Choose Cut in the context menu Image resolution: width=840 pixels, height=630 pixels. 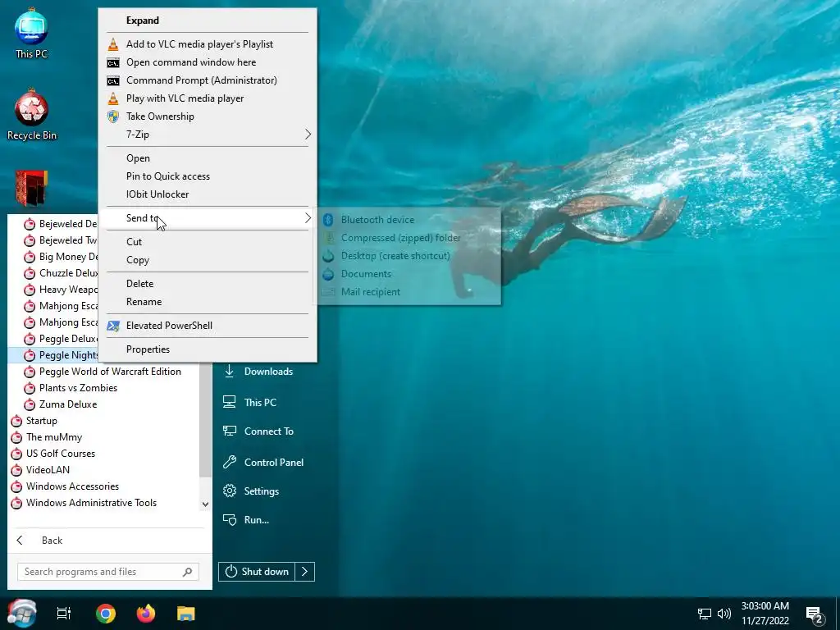(208, 242)
